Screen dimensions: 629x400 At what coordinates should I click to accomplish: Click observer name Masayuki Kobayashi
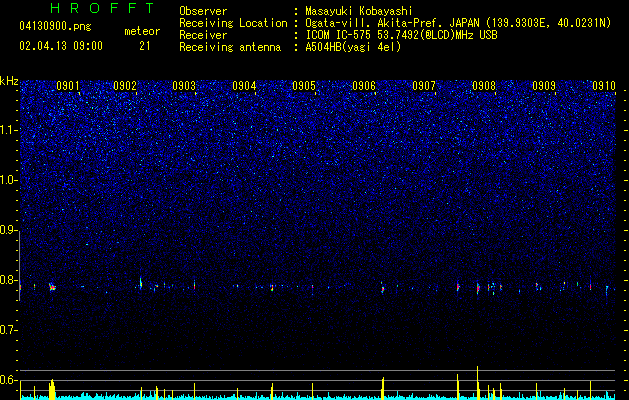click(359, 11)
